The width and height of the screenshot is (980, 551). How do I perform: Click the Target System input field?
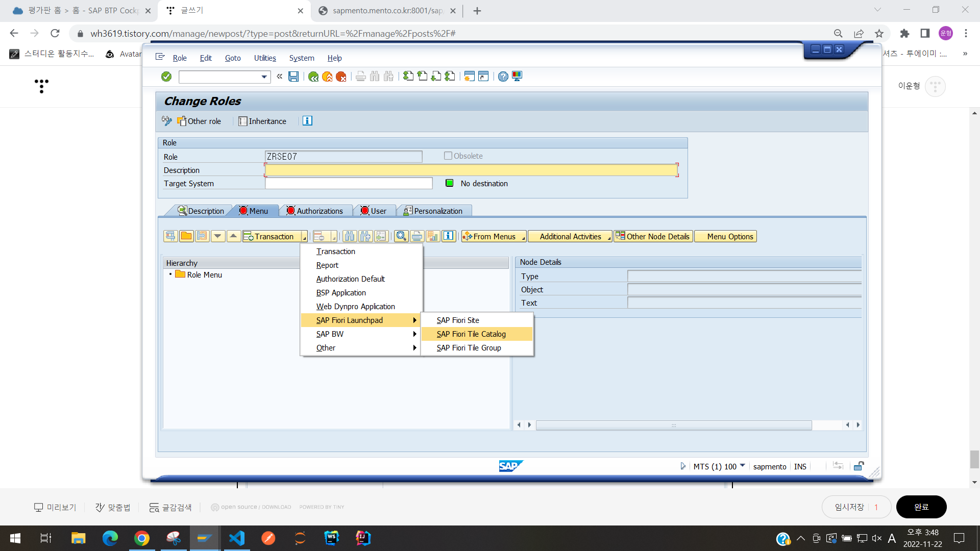click(x=349, y=183)
